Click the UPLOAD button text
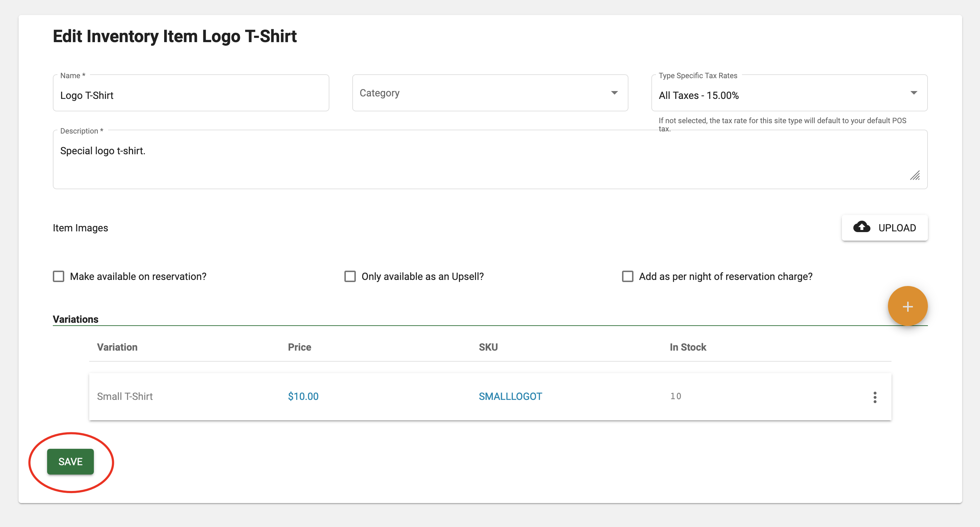 tap(897, 228)
